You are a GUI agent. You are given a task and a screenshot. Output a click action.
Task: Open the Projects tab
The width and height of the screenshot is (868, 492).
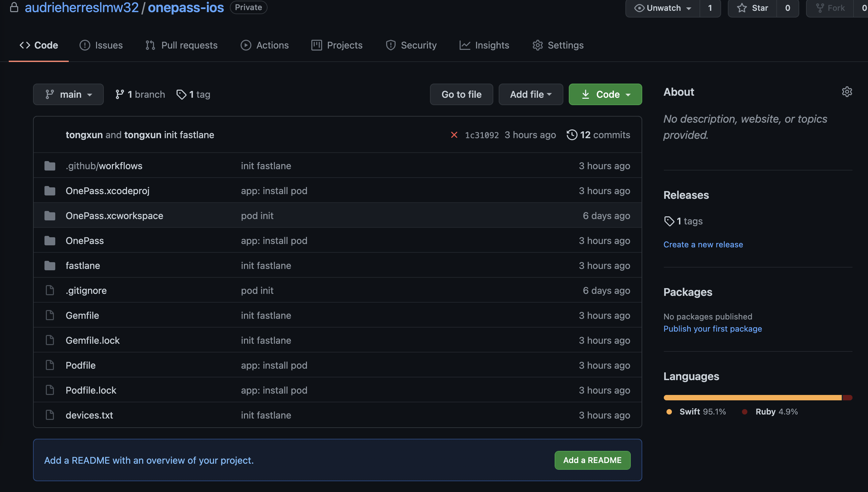click(x=337, y=45)
